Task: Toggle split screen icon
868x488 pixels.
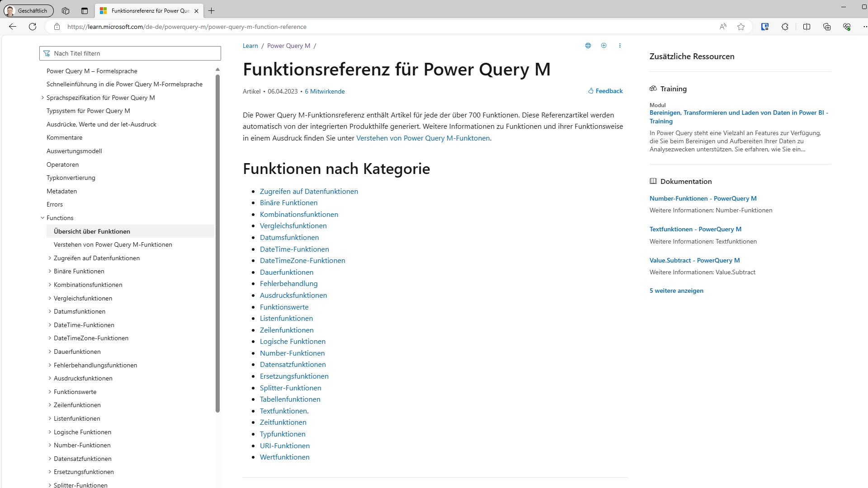Action: [807, 27]
